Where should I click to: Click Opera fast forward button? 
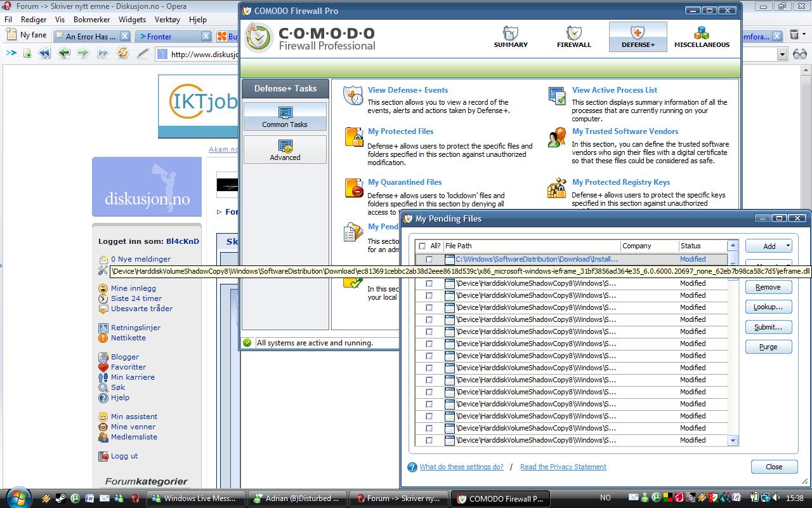(x=103, y=54)
